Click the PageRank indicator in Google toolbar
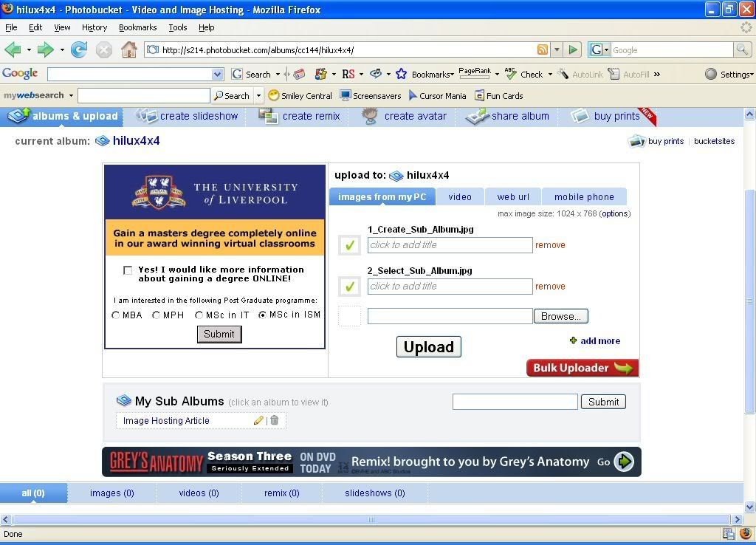756x545 pixels. point(475,73)
